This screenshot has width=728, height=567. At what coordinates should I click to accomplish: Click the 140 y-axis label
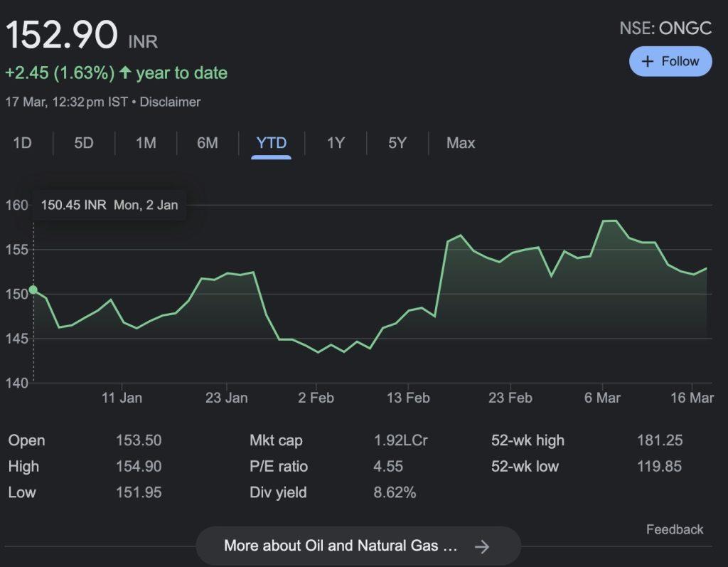17,383
